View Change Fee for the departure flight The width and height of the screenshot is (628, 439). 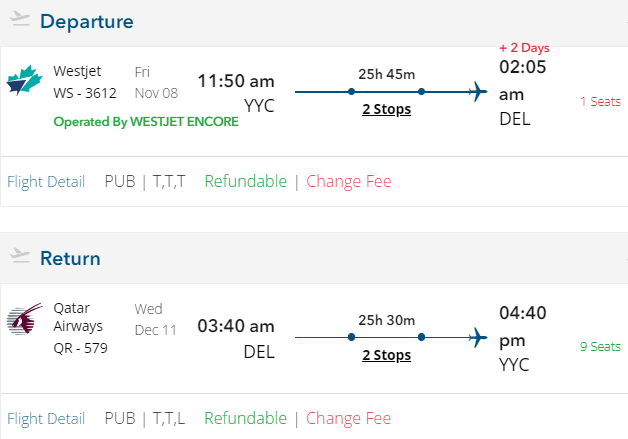tap(349, 181)
